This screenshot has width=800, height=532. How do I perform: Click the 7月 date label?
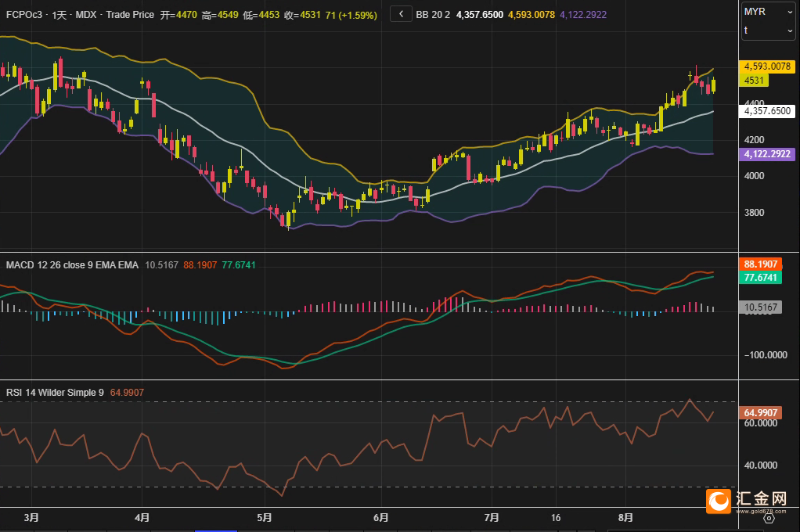492,518
